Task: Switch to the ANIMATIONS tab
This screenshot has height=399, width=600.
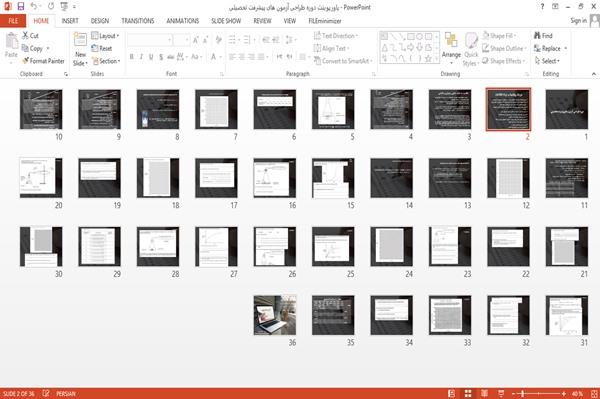Action: click(x=183, y=21)
